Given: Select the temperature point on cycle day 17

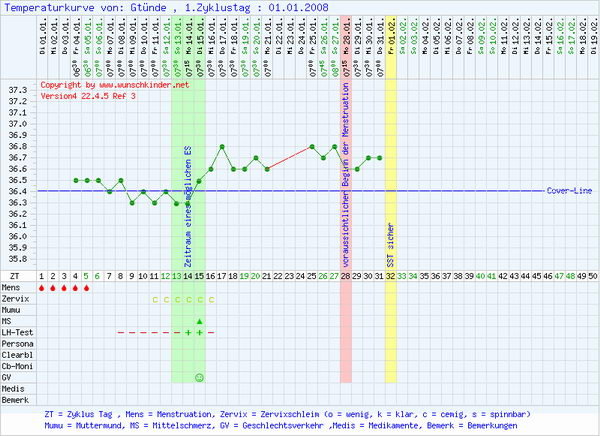Looking at the screenshot, I should (222, 146).
